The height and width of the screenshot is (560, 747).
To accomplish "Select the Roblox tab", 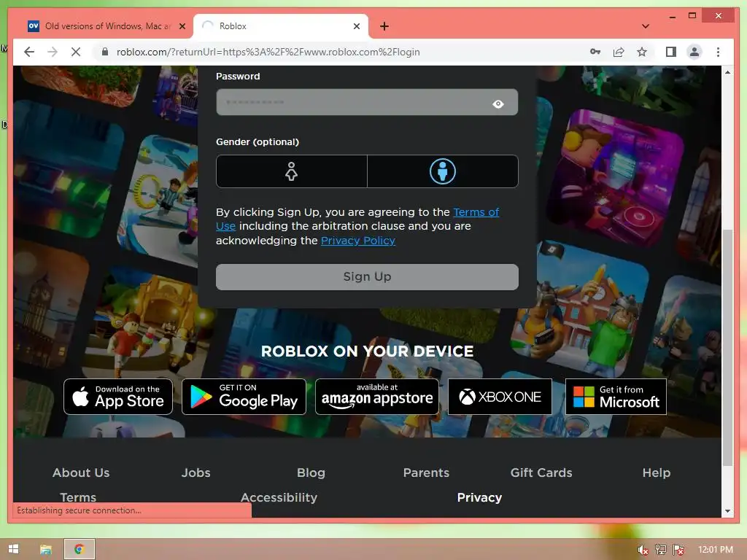I will tap(280, 26).
